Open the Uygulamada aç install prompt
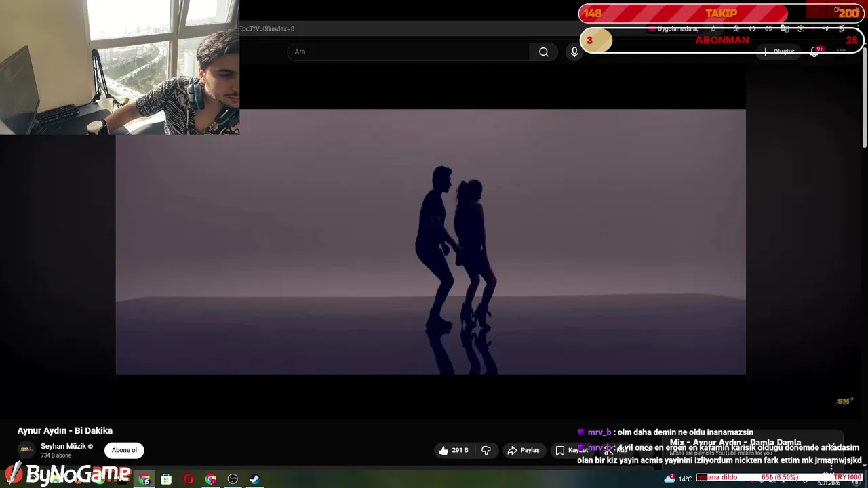 (673, 29)
